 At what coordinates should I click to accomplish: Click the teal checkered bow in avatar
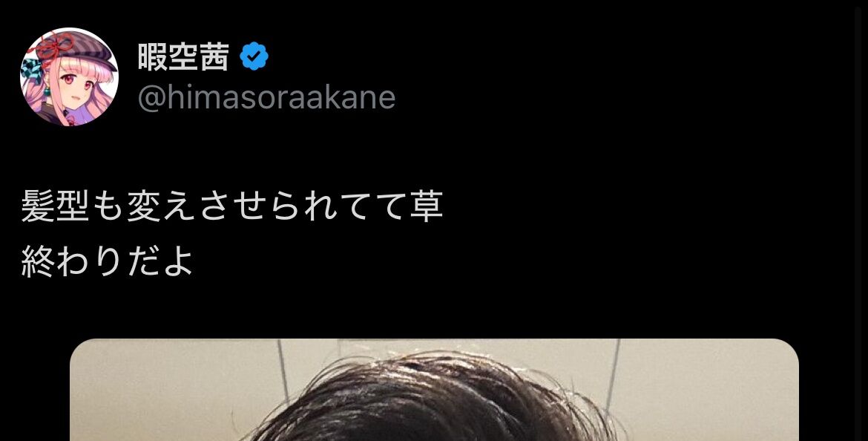tap(31, 72)
